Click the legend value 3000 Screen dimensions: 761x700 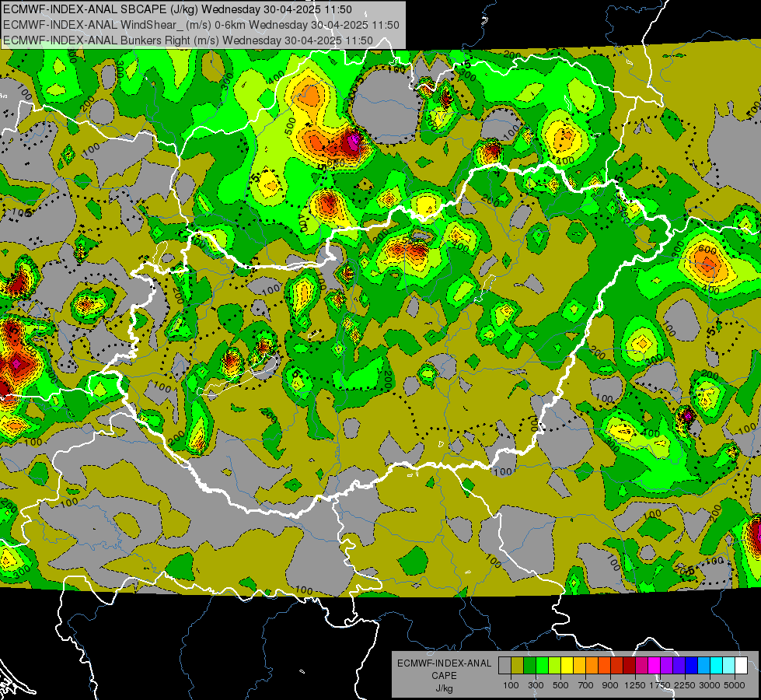click(x=710, y=685)
